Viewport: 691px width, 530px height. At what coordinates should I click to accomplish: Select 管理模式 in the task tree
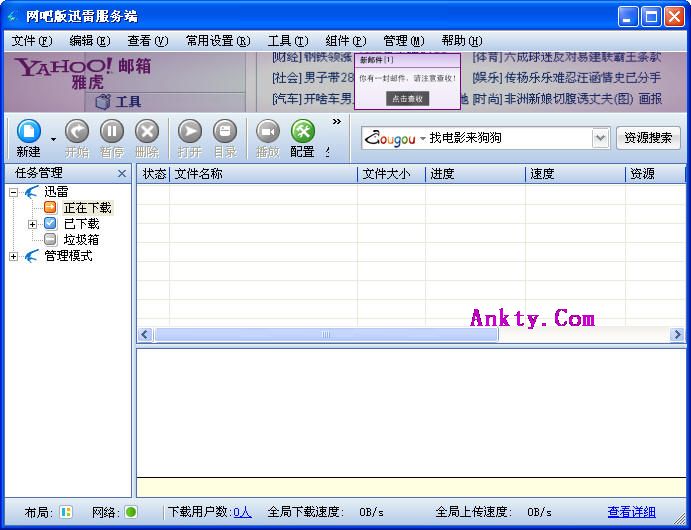pyautogui.click(x=68, y=256)
